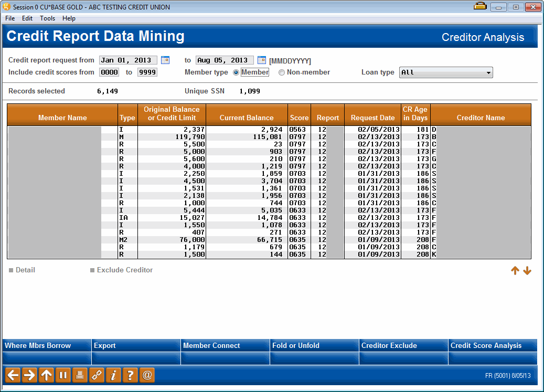Image resolution: width=544 pixels, height=392 pixels.
Task: Click the original balance value 15,027
Action: (x=192, y=218)
